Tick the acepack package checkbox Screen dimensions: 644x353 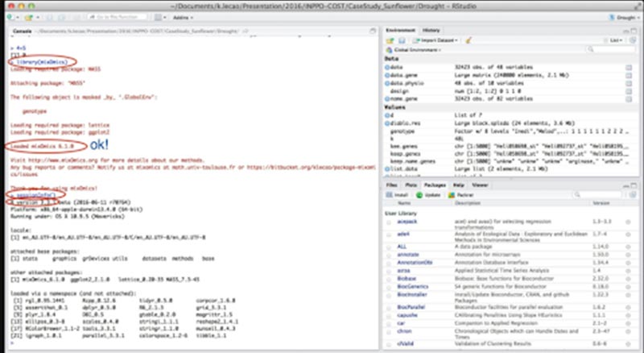pos(389,222)
